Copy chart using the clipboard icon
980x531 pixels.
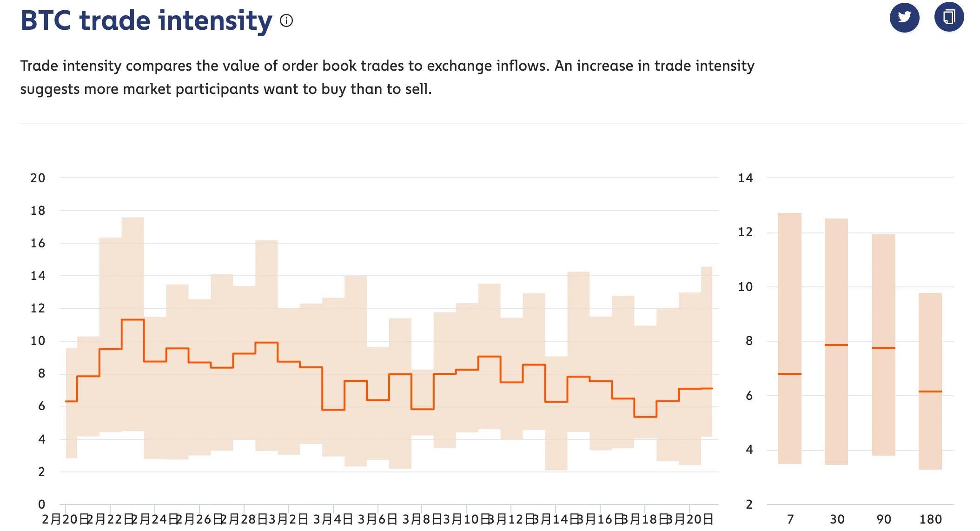pos(949,17)
